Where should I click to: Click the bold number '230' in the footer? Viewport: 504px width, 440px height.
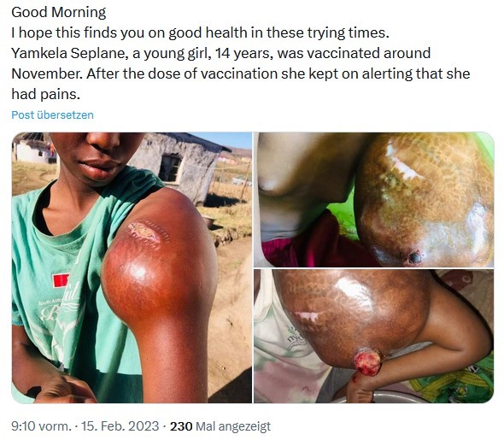point(181,426)
